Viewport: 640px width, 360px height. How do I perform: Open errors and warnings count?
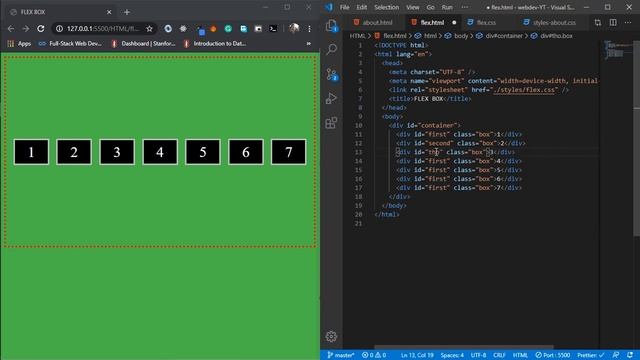click(x=374, y=355)
